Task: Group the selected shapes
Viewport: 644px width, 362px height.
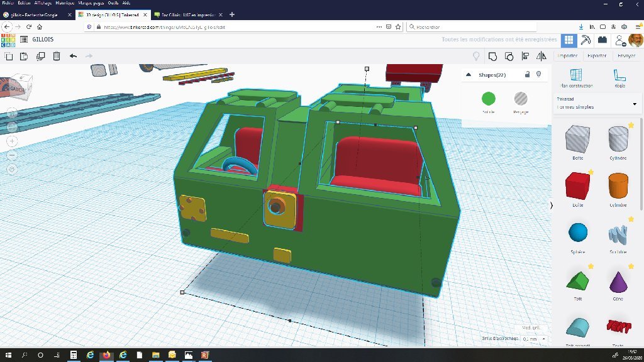Action: point(492,56)
